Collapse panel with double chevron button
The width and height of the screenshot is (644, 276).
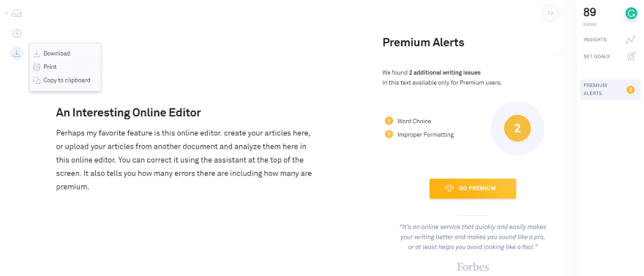tap(550, 13)
